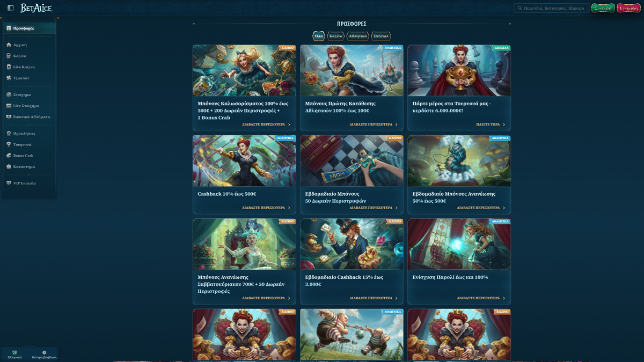Select the Σπέσιαλ filter tab
The image size is (644, 362).
pyautogui.click(x=381, y=36)
